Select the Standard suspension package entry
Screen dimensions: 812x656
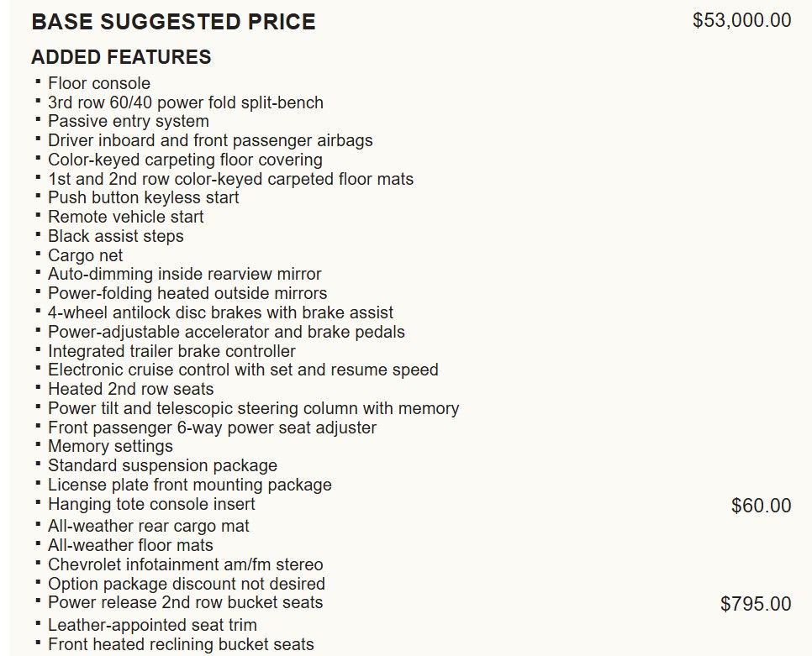162,465
